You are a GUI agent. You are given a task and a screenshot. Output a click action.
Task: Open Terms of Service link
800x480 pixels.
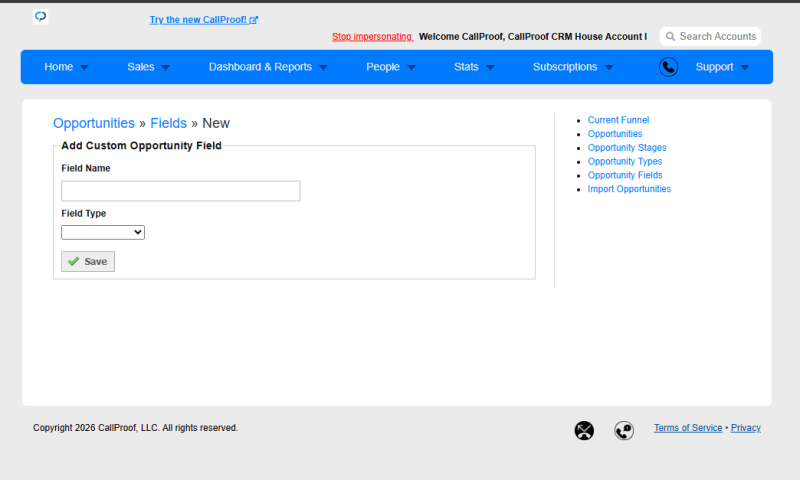(688, 428)
